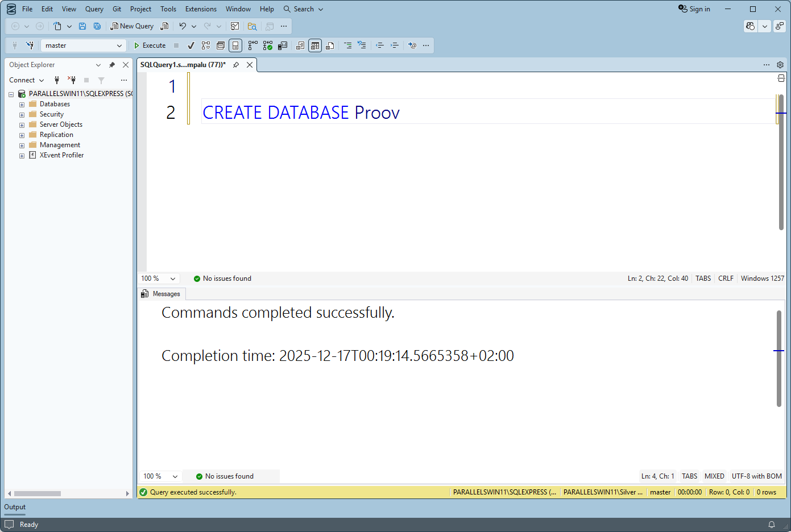Click Disconnect icon in Object Explorer

coord(72,80)
